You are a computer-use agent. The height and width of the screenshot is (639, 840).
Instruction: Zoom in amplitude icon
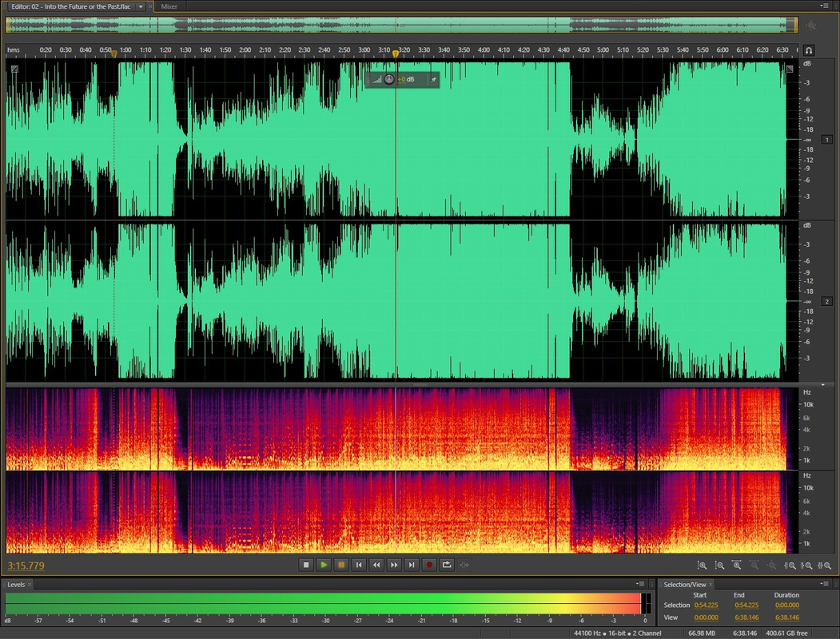point(702,566)
